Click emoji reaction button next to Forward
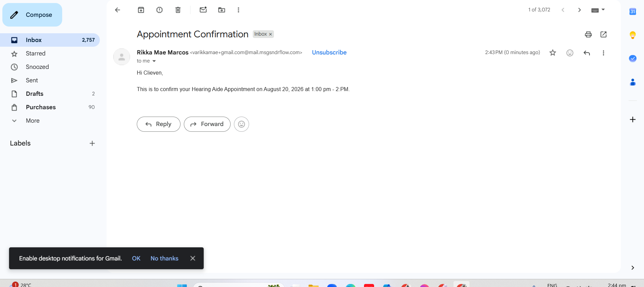This screenshot has width=644, height=287. 241,124
